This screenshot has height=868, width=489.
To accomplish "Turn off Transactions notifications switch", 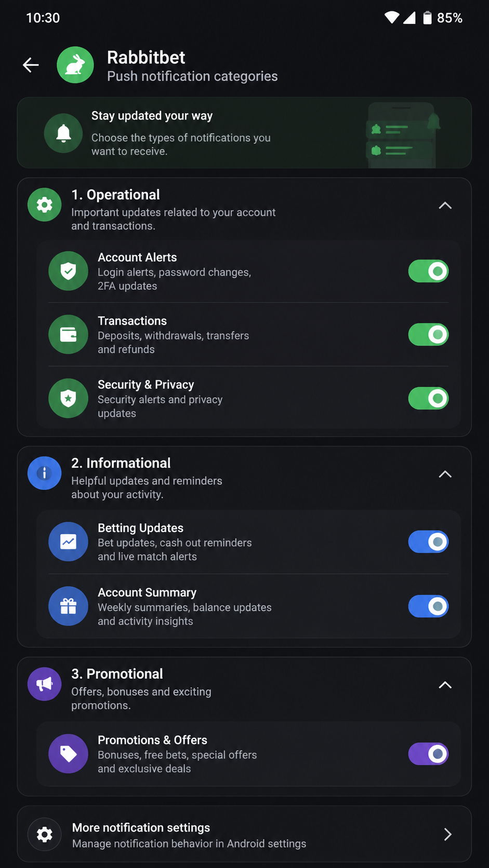I will [428, 334].
